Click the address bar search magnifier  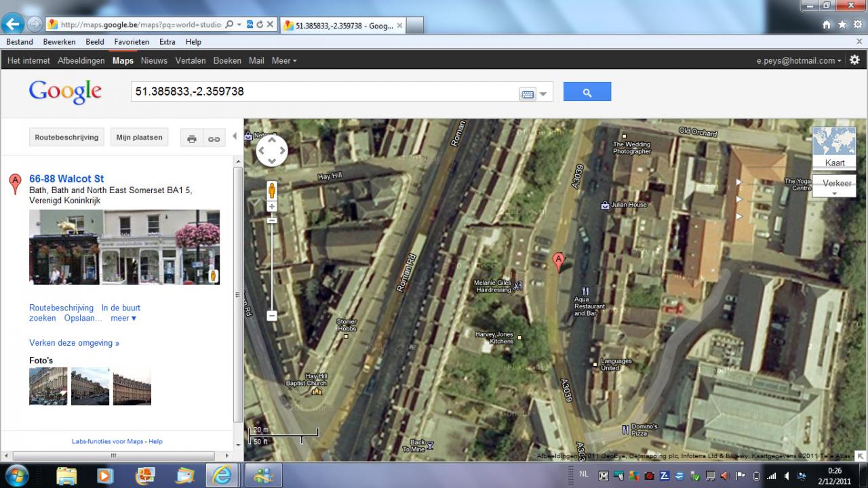point(229,24)
